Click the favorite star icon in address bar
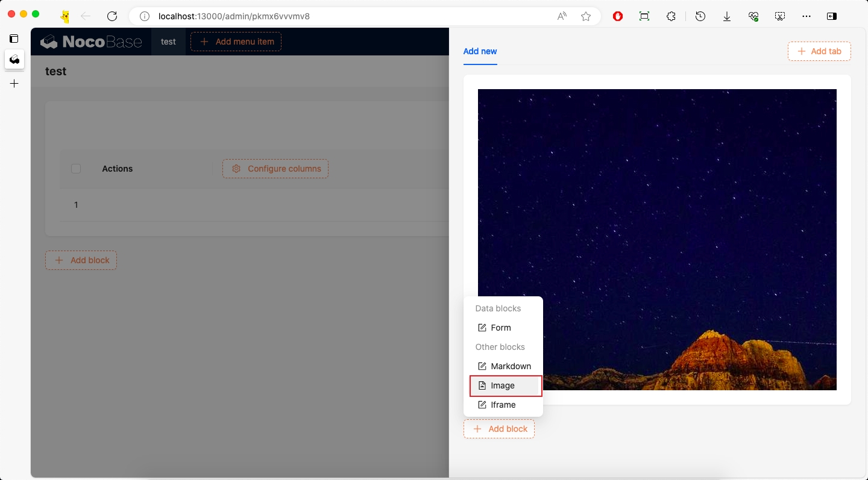The height and width of the screenshot is (480, 868). point(585,16)
